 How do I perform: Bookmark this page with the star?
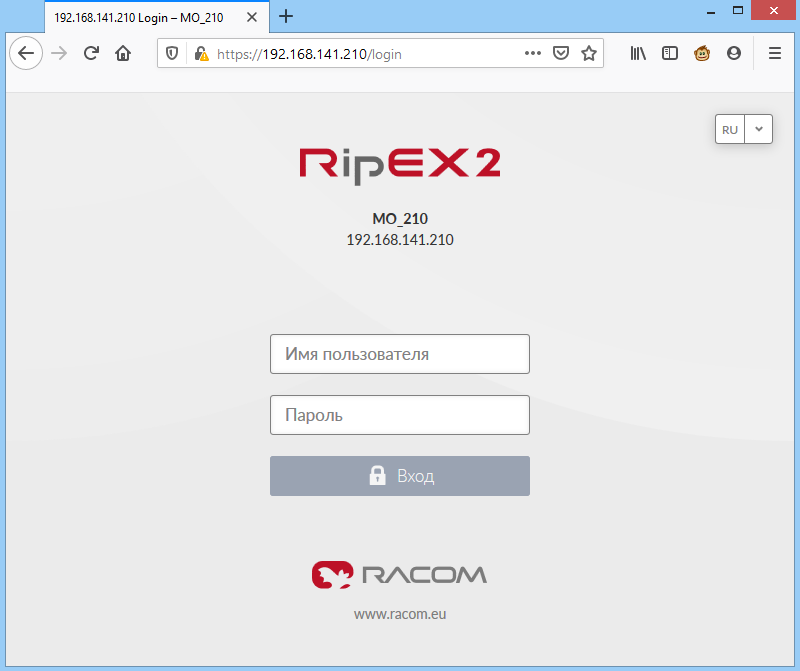[x=589, y=53]
